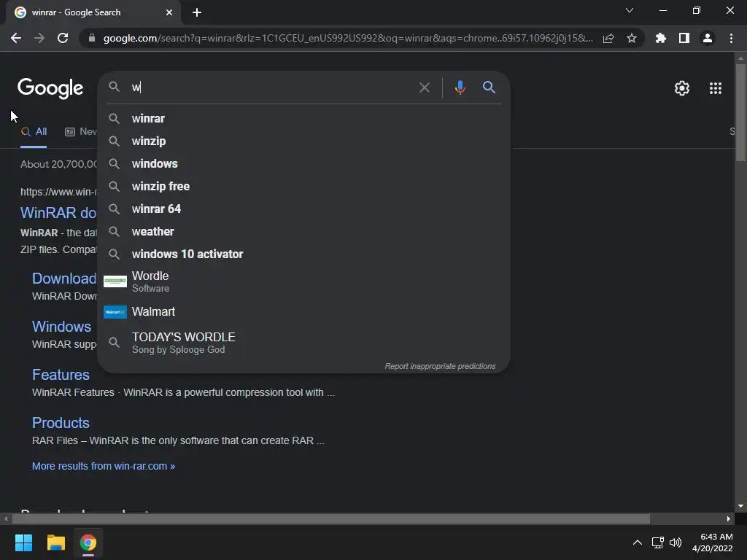Open a new browser tab

point(197,13)
